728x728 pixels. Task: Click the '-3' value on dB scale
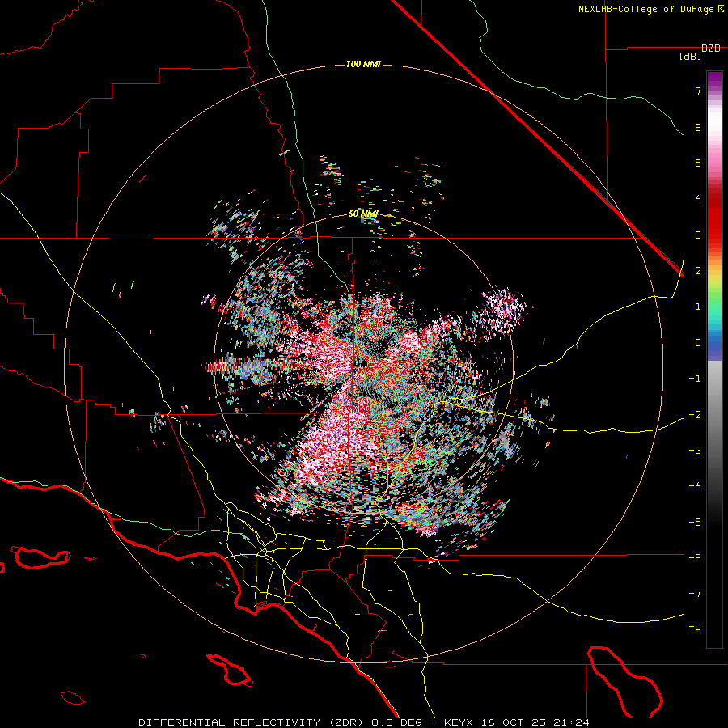pyautogui.click(x=695, y=451)
